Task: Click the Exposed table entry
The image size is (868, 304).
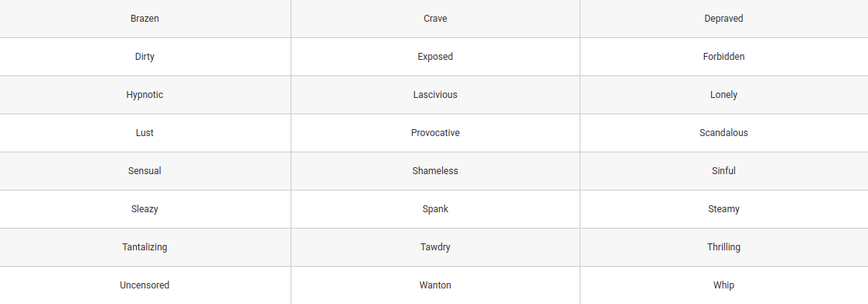Action: click(435, 57)
